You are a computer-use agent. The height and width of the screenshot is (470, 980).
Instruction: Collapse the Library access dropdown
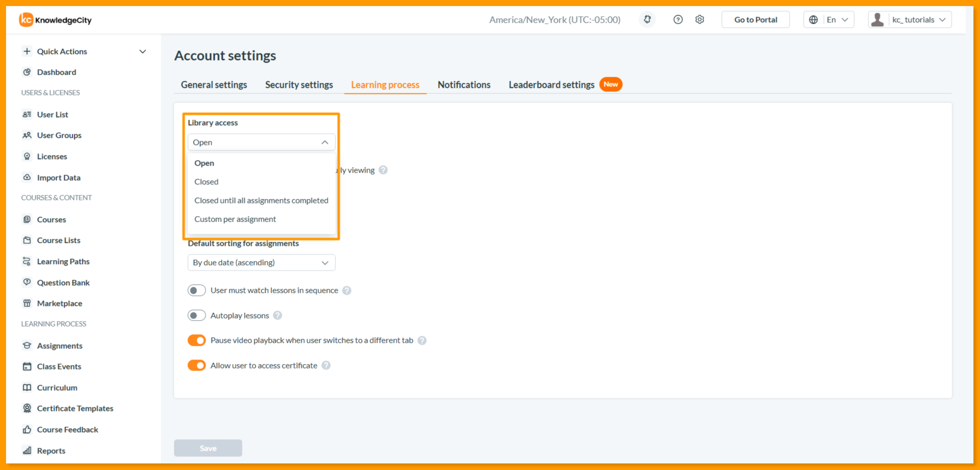tap(261, 142)
